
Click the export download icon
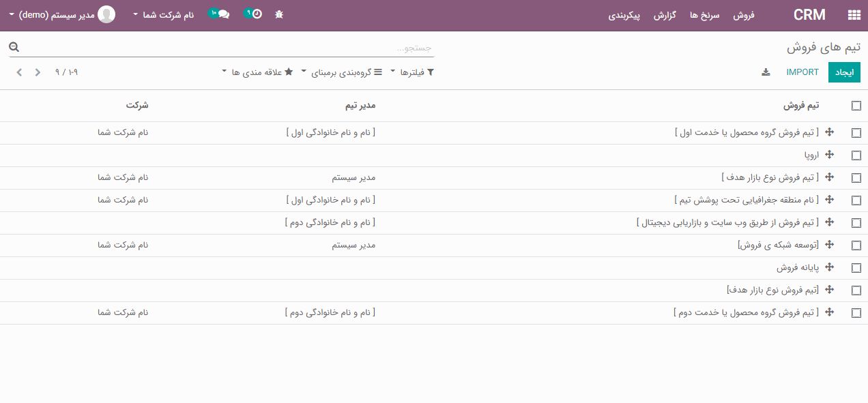(x=766, y=72)
